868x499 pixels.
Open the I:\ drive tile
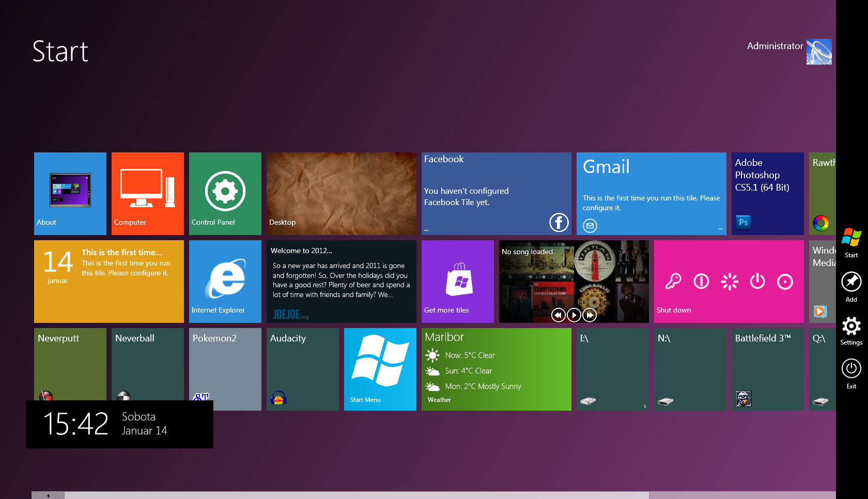(613, 369)
